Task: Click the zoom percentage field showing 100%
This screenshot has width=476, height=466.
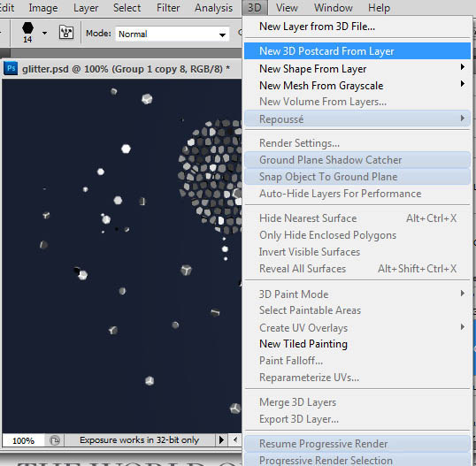Action: (24, 440)
